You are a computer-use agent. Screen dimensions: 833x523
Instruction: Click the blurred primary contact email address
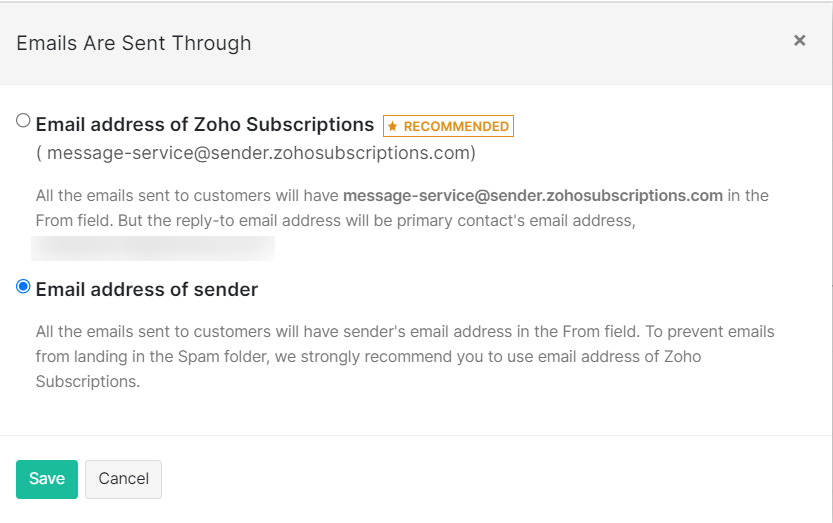pos(153,247)
